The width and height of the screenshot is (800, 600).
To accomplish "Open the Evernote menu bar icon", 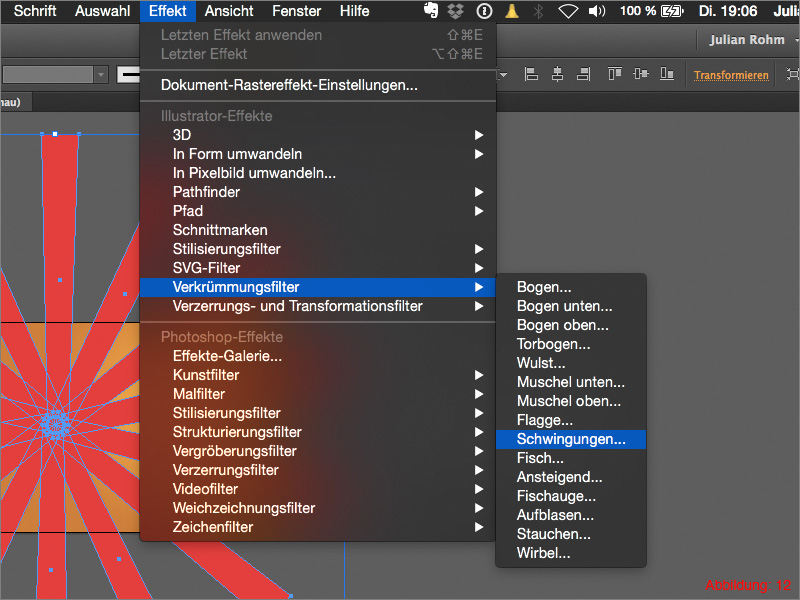I will 431,11.
